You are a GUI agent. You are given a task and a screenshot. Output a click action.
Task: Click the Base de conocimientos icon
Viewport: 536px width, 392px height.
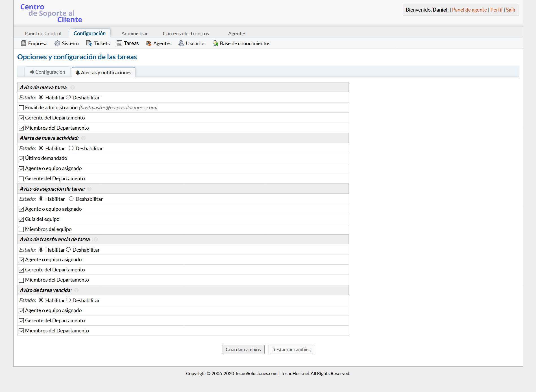coord(215,43)
